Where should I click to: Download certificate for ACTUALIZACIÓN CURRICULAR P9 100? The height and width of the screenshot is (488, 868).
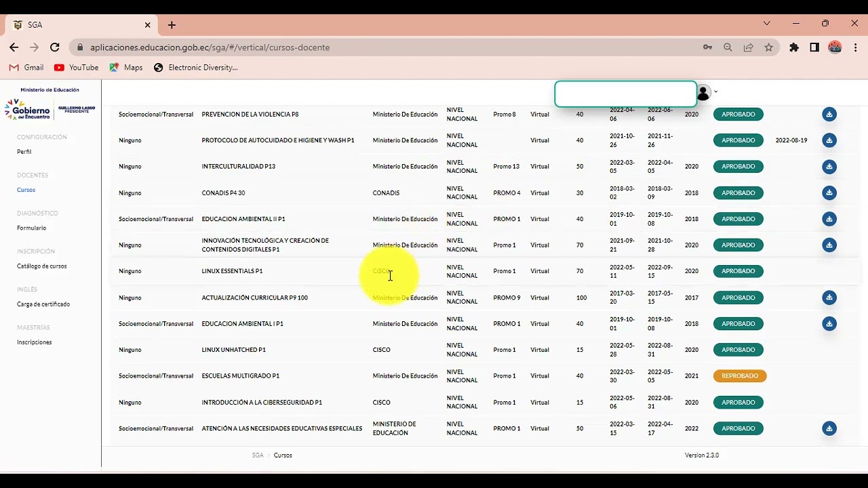[x=829, y=298]
